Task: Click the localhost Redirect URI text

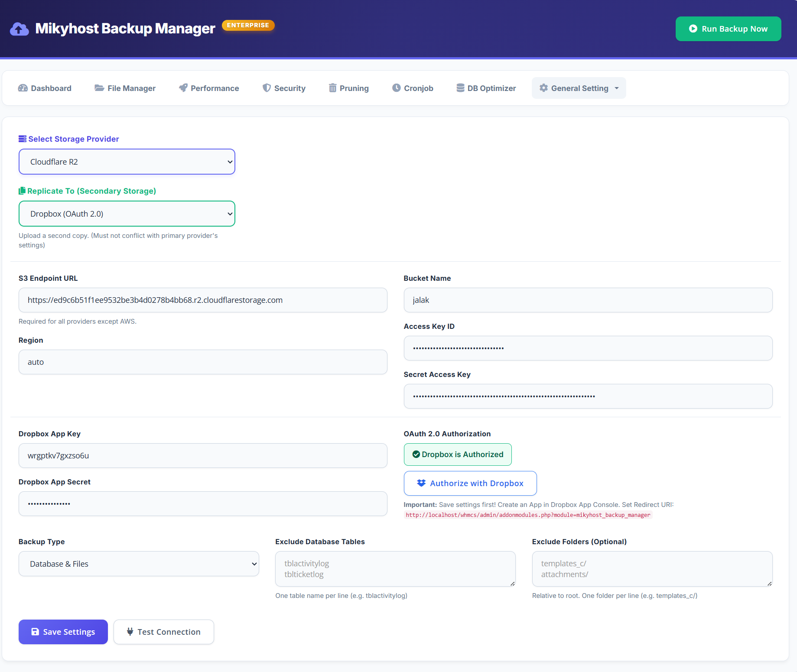Action: pyautogui.click(x=528, y=515)
